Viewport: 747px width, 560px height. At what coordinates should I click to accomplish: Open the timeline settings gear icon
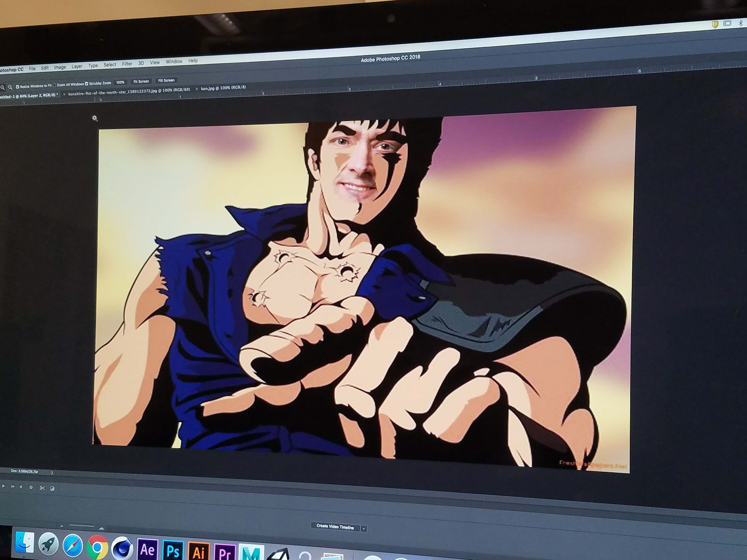[x=31, y=487]
